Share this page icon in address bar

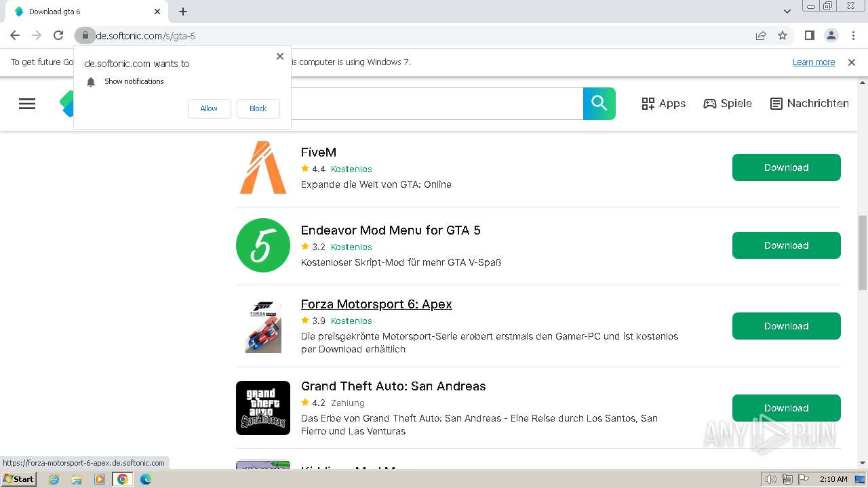click(761, 35)
